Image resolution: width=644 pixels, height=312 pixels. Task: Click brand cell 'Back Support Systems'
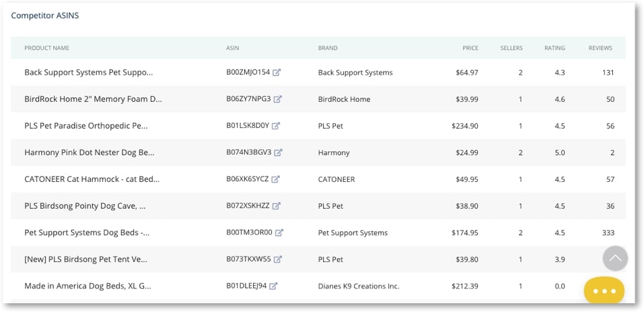tap(355, 73)
